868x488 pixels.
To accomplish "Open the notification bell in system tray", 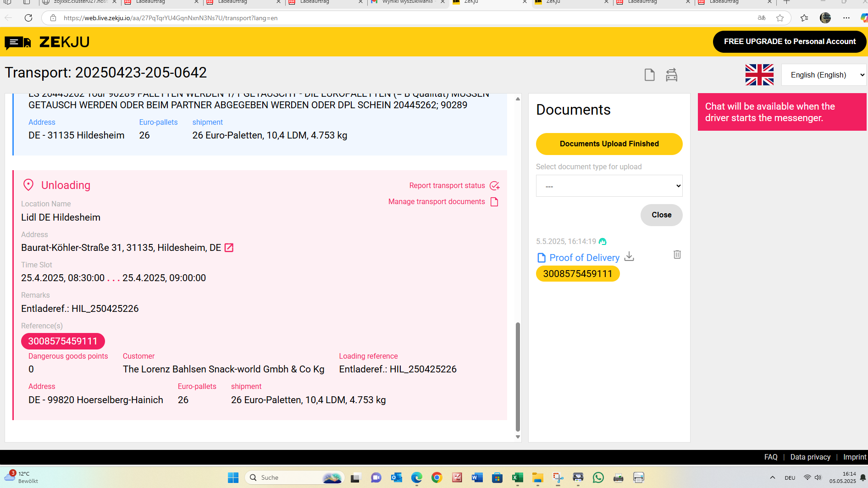I will pos(862,477).
